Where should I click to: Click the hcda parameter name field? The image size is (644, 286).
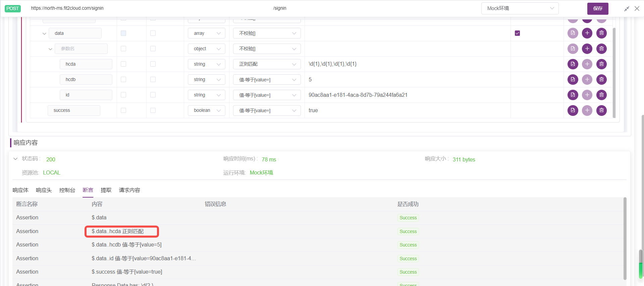point(86,64)
